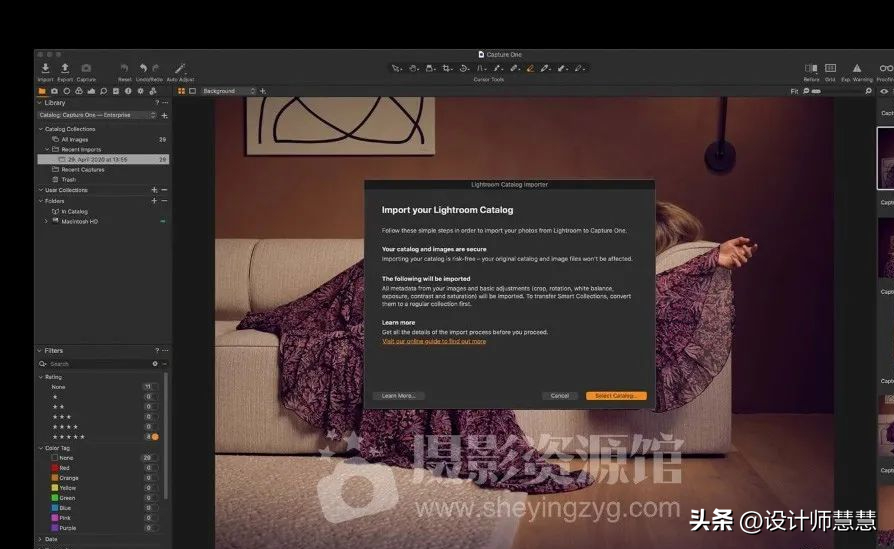Click the Auto Adjust wand icon

tap(180, 69)
